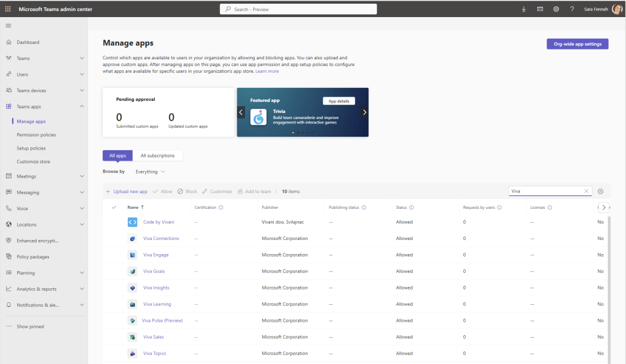The height and width of the screenshot is (364, 626).
Task: Click Certification info icon
Action: click(221, 208)
